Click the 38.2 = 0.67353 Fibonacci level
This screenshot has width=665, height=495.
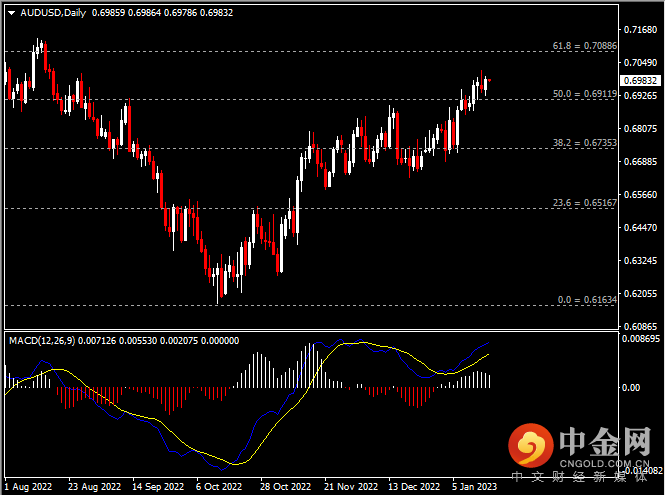click(583, 143)
